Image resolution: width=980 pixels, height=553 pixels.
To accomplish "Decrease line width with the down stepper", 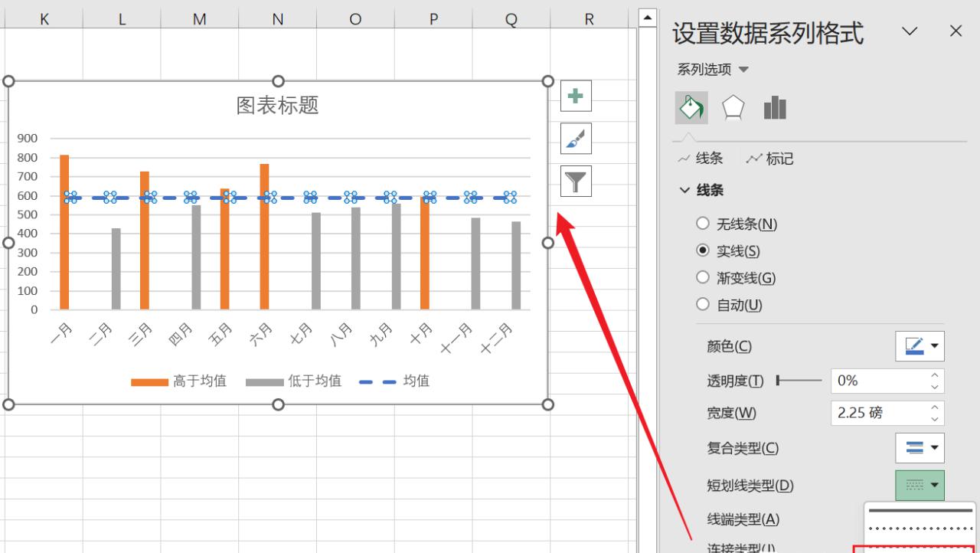I will [x=934, y=419].
